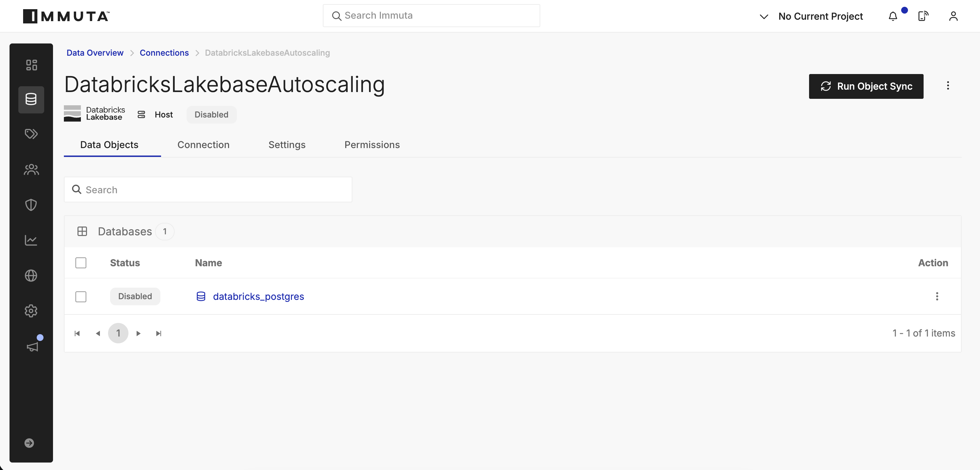Expand the No Current Project dropdown
980x470 pixels.
pos(811,16)
